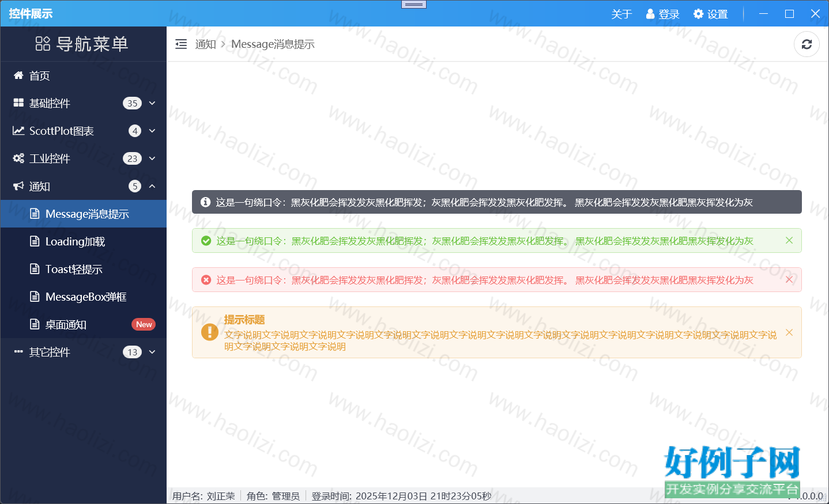829x504 pixels.
Task: Click the orange warning exclamation icon
Action: pyautogui.click(x=209, y=332)
